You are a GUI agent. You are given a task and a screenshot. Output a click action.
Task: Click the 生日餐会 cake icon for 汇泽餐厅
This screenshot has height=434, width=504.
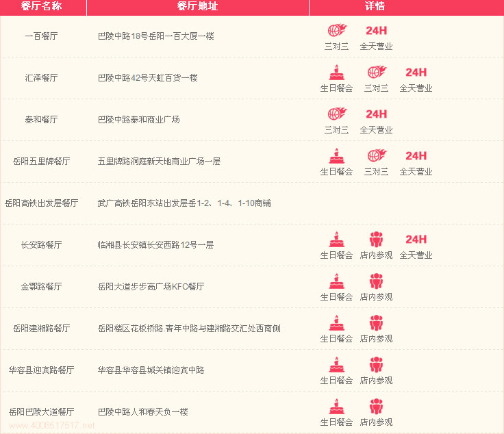click(336, 73)
